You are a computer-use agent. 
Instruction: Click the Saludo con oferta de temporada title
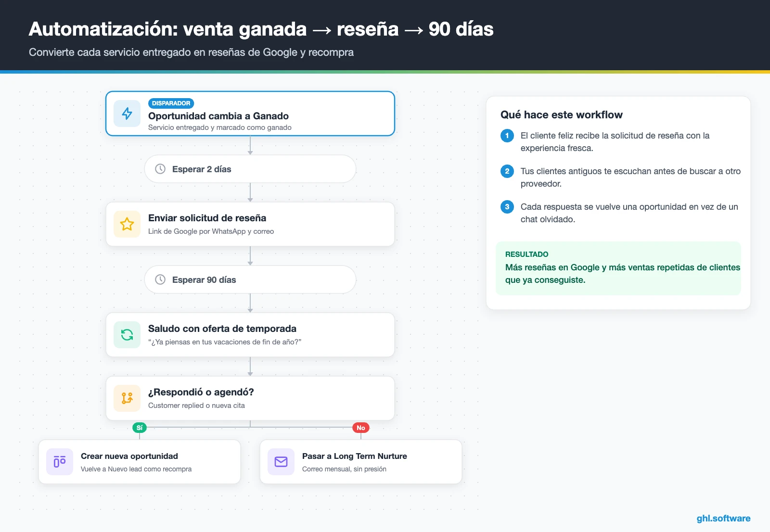coord(222,329)
